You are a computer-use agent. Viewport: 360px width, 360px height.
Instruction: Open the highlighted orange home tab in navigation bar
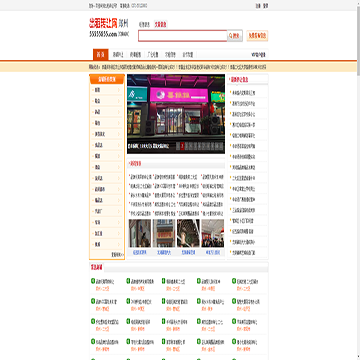pos(100,55)
